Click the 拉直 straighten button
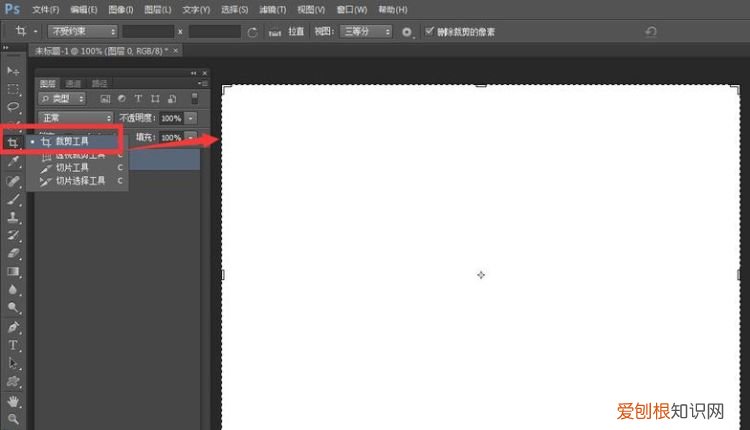The width and height of the screenshot is (750, 430). coord(296,32)
